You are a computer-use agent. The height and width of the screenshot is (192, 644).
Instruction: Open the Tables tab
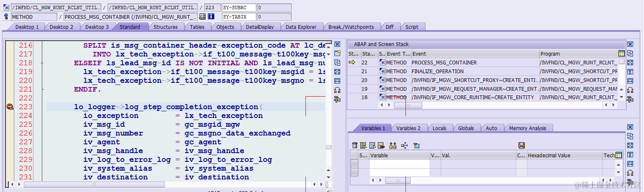pyautogui.click(x=197, y=27)
